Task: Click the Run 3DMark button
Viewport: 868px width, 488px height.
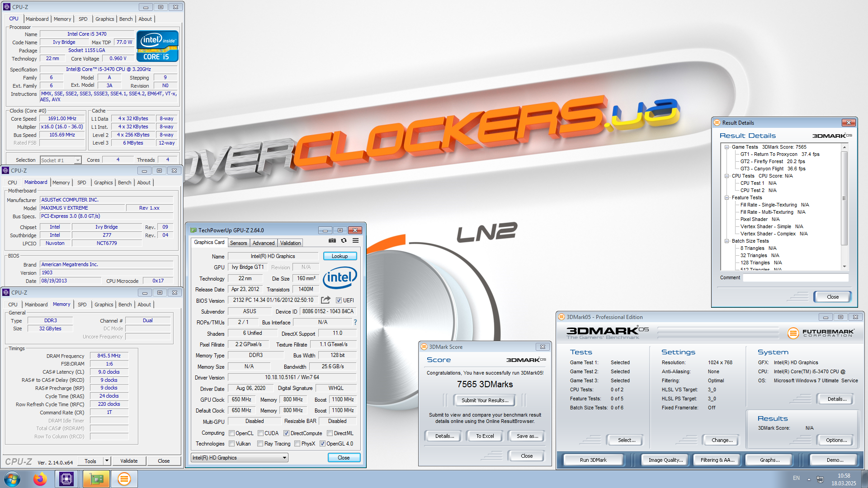Action: click(593, 460)
